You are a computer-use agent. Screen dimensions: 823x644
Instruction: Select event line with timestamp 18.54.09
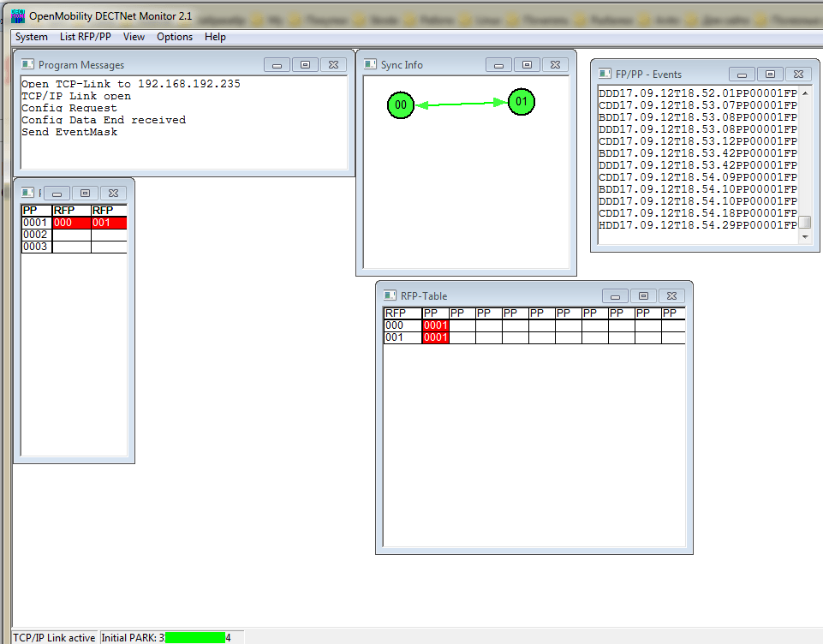698,177
